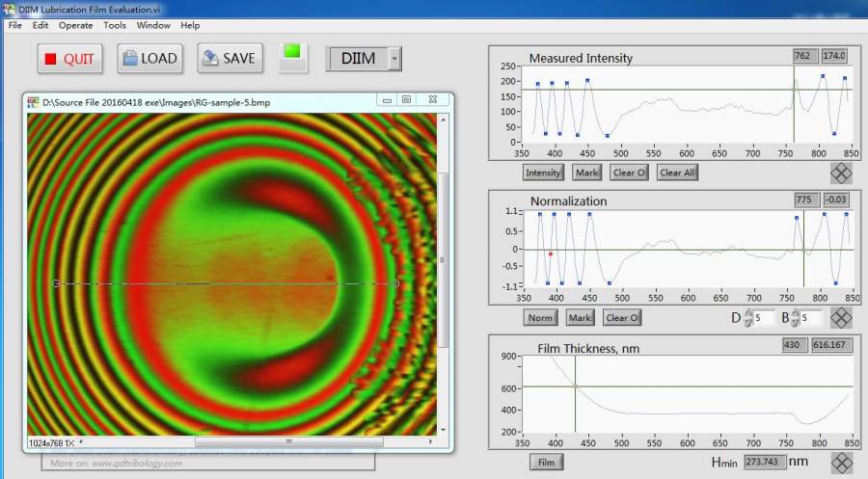Click the Norm button under Normalization

click(540, 318)
